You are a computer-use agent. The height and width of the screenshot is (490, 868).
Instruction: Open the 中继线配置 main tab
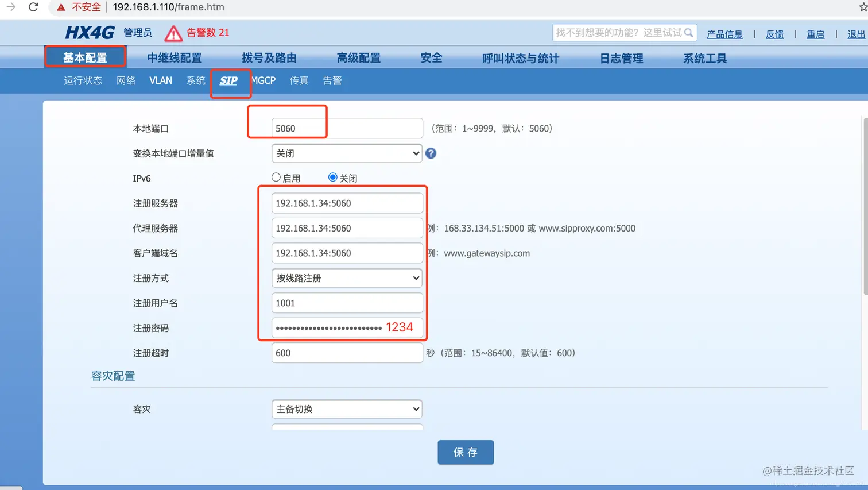tap(175, 58)
